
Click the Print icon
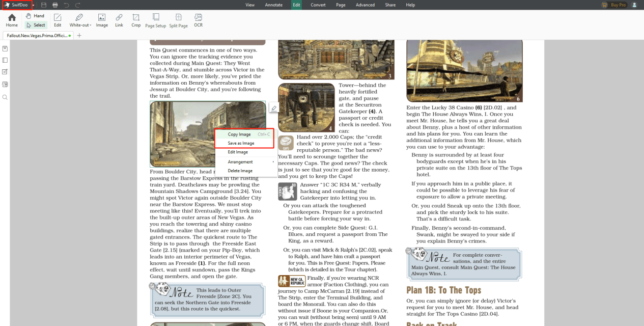coord(55,5)
